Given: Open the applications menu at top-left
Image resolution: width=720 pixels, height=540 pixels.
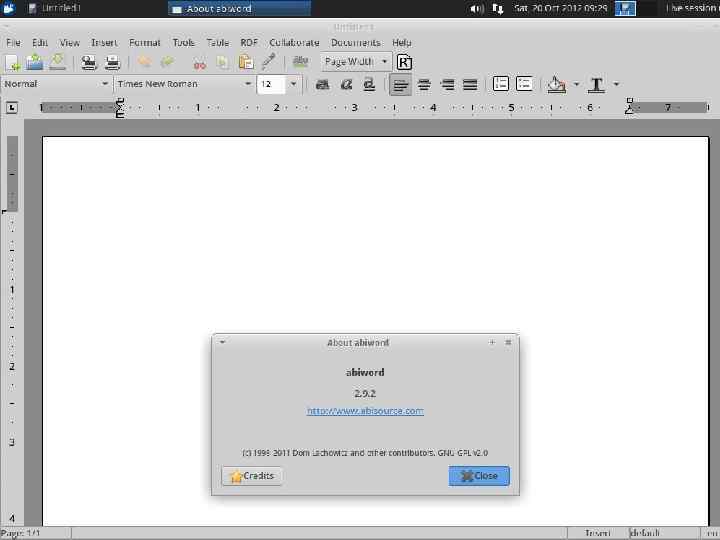Looking at the screenshot, I should [x=9, y=8].
